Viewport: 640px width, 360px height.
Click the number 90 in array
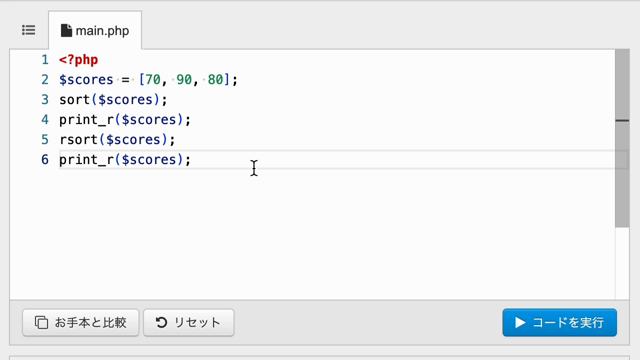tap(184, 80)
